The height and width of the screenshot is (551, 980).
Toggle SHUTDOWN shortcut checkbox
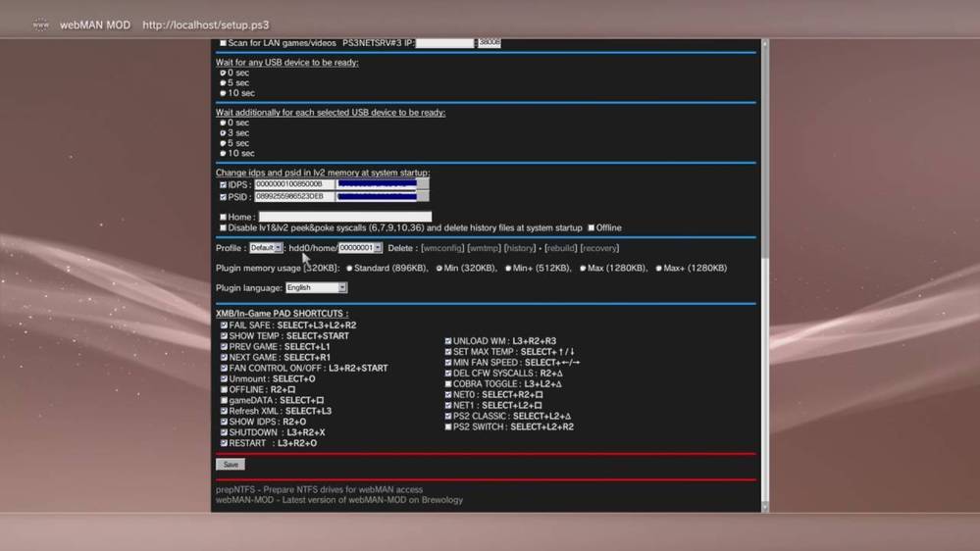[x=224, y=432]
